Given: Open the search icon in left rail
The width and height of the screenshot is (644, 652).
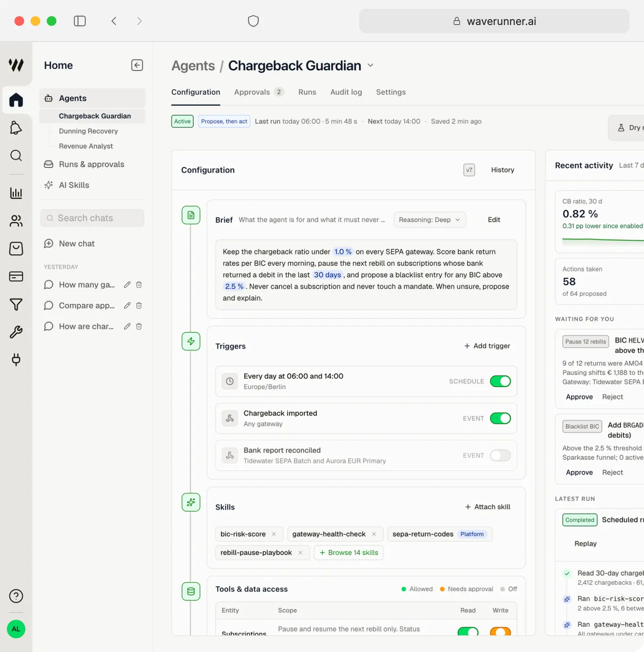Looking at the screenshot, I should click(x=16, y=155).
